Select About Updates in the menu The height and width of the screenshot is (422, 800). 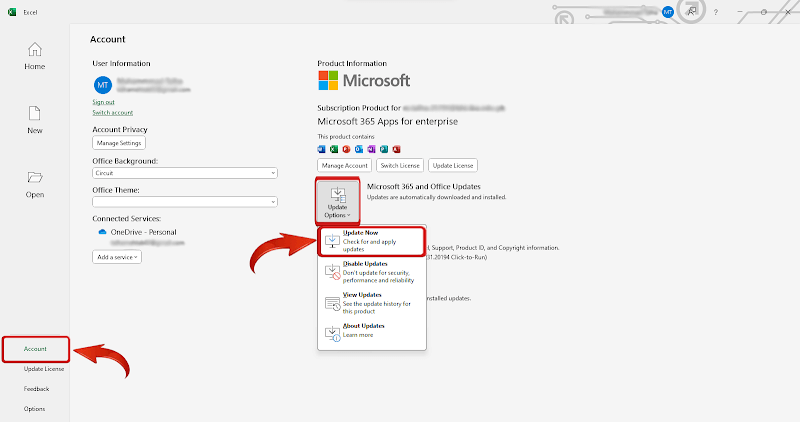[x=372, y=331]
